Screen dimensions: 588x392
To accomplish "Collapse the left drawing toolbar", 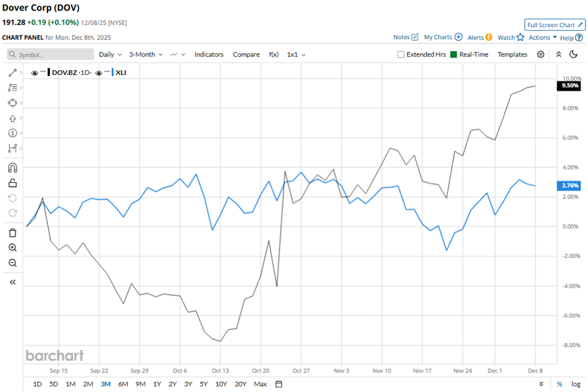I will (13, 282).
